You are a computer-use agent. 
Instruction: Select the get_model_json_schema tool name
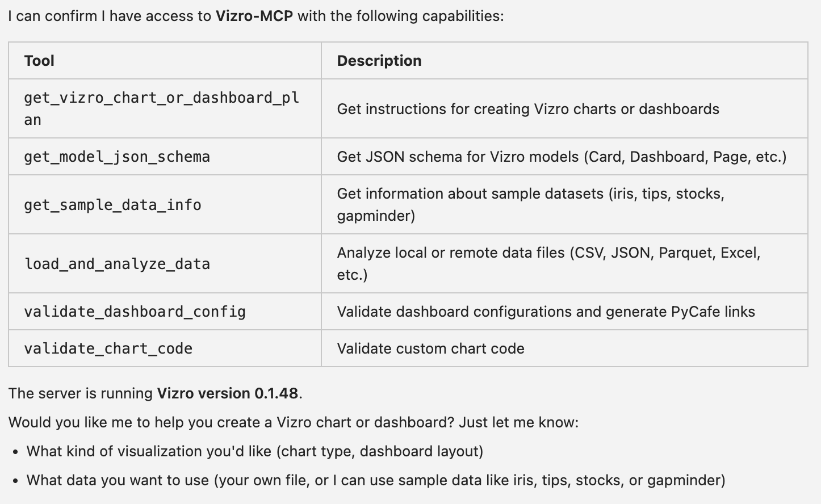pyautogui.click(x=117, y=157)
